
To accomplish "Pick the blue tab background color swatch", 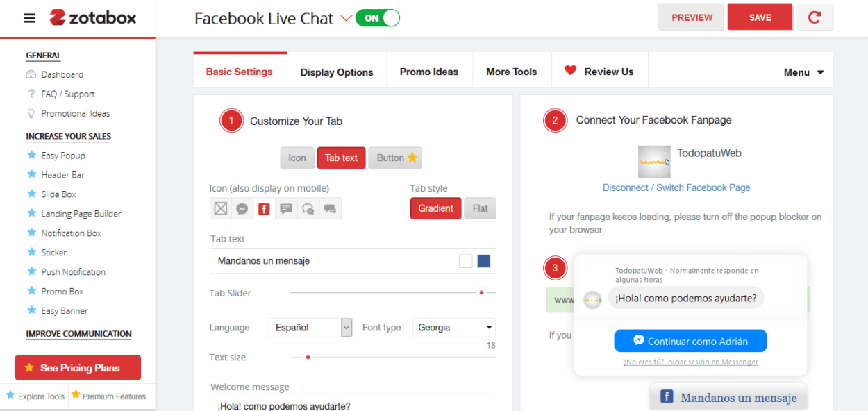I will coord(484,261).
